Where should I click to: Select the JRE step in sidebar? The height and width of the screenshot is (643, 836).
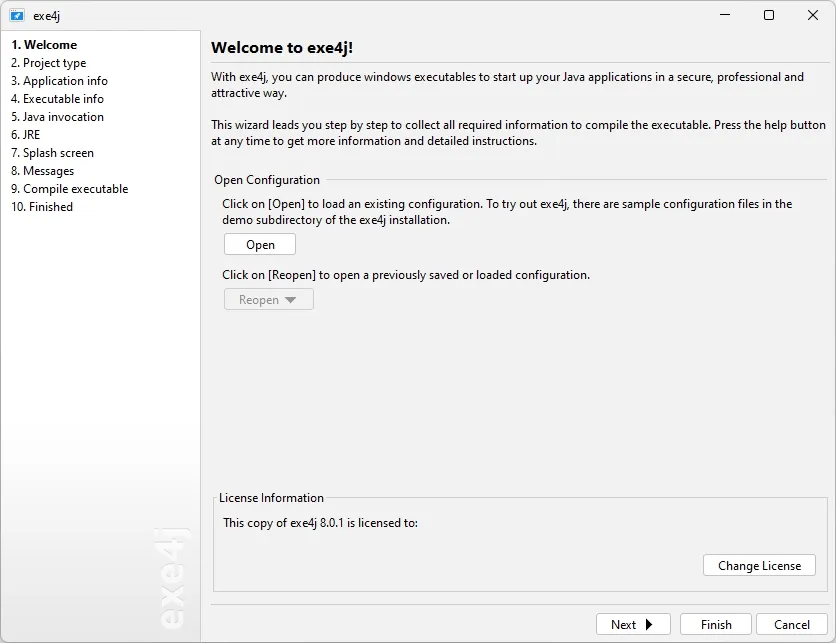[26, 135]
